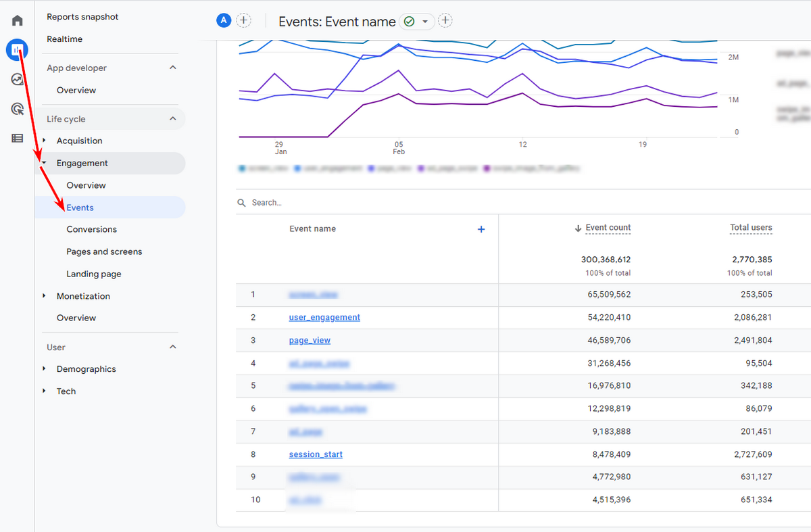
Task: Click the blurred event link in row 7
Action: coord(305,431)
